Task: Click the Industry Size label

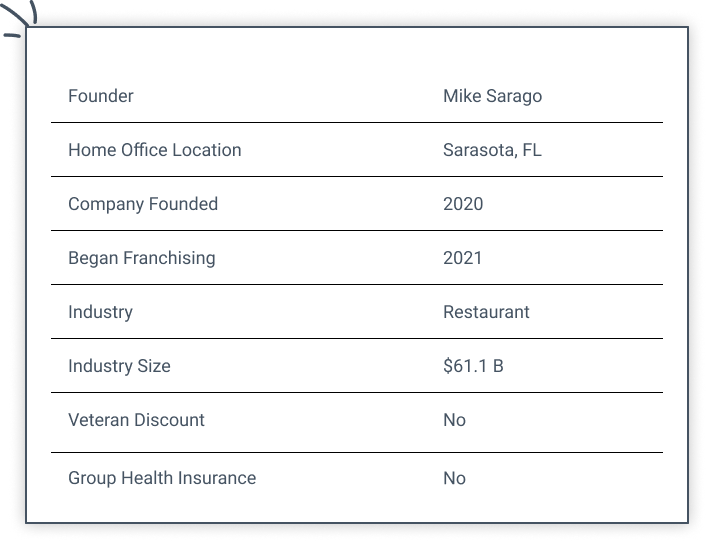Action: pyautogui.click(x=119, y=366)
